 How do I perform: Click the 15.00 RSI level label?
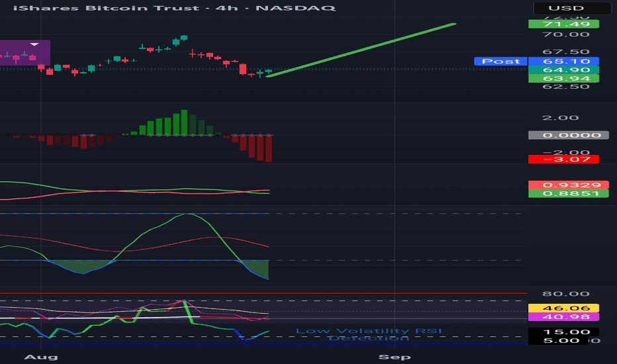pos(563,332)
